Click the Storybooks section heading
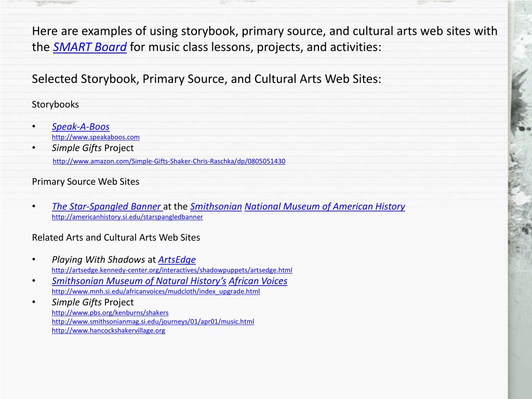The height and width of the screenshot is (399, 532). coord(55,104)
